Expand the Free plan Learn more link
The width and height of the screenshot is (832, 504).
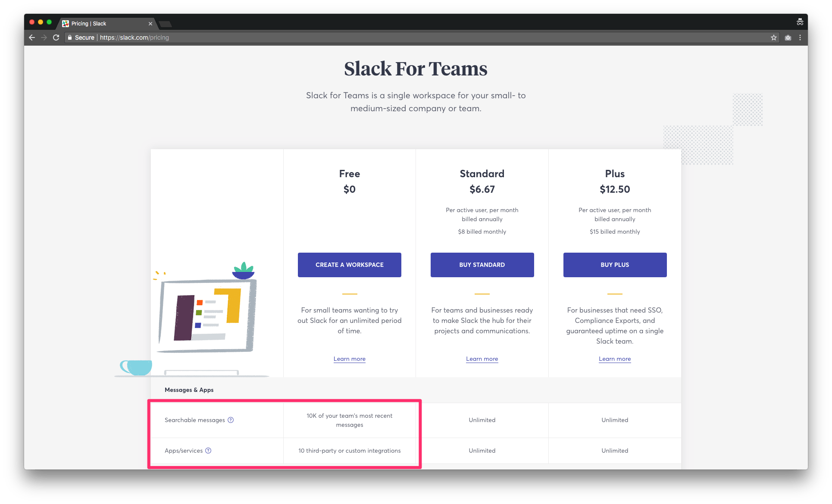point(349,358)
